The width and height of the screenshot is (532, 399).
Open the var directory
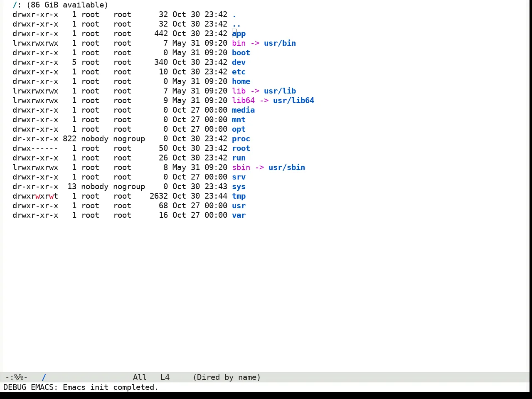click(x=239, y=215)
